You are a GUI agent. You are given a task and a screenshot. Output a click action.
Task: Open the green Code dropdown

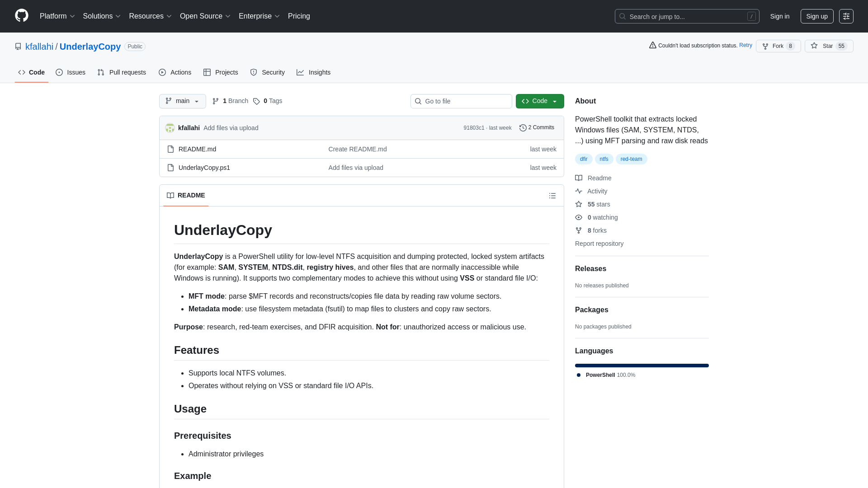click(539, 101)
